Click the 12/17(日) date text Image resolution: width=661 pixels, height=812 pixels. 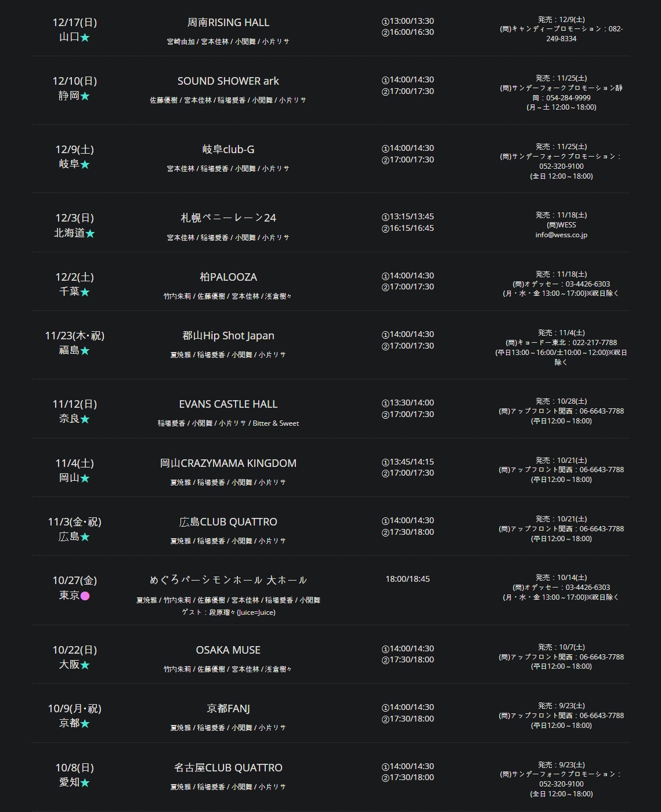[75, 23]
